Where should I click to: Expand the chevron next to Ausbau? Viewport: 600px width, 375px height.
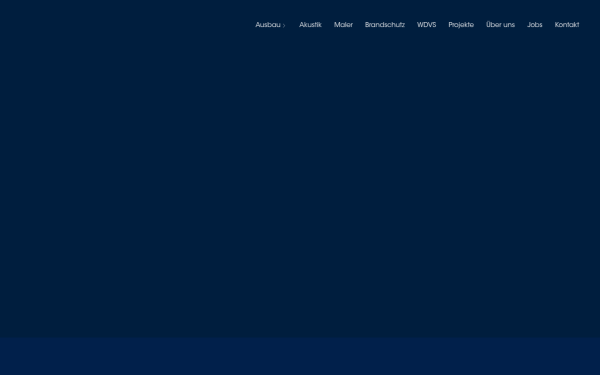[x=284, y=26]
